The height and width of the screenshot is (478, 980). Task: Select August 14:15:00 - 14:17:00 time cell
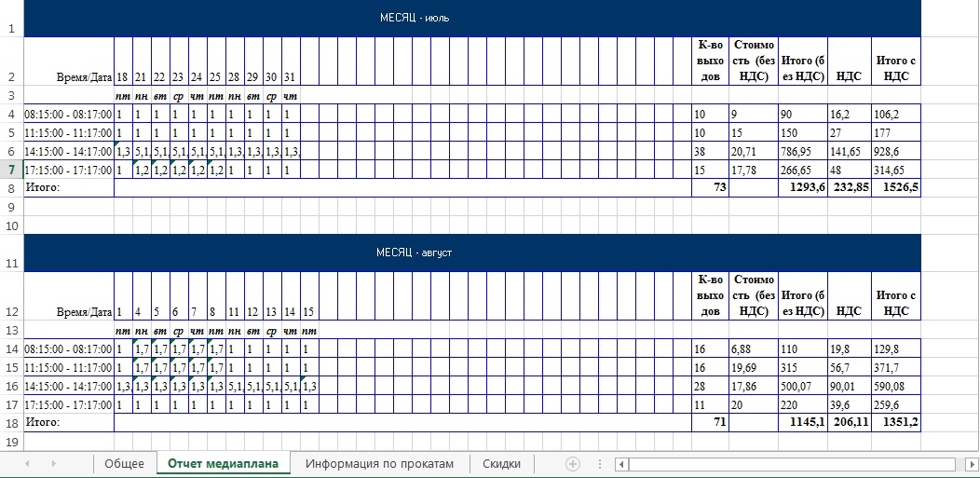pyautogui.click(x=69, y=386)
